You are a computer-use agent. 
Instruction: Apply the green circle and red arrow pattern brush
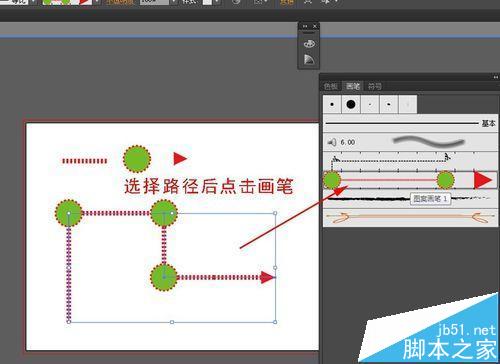[411, 180]
